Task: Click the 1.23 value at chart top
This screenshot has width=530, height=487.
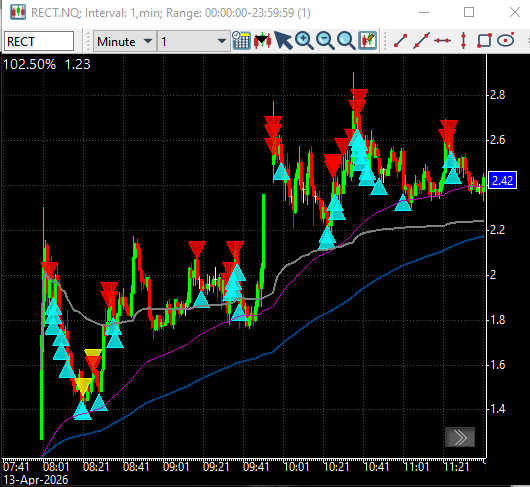Action: tap(78, 64)
